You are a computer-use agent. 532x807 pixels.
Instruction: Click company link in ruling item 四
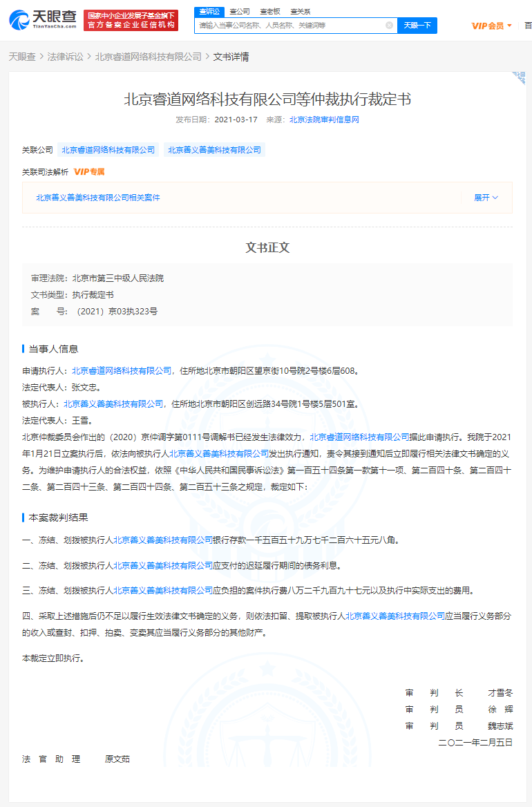pos(395,616)
